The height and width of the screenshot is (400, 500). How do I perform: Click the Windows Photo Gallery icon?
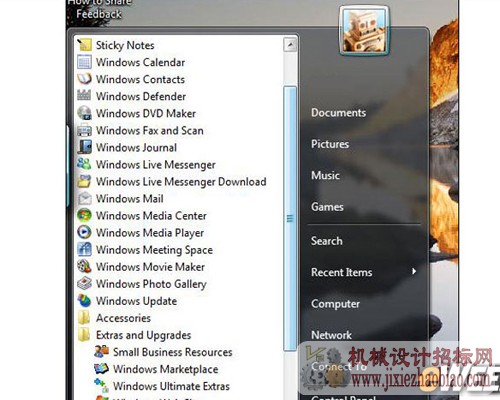point(84,284)
